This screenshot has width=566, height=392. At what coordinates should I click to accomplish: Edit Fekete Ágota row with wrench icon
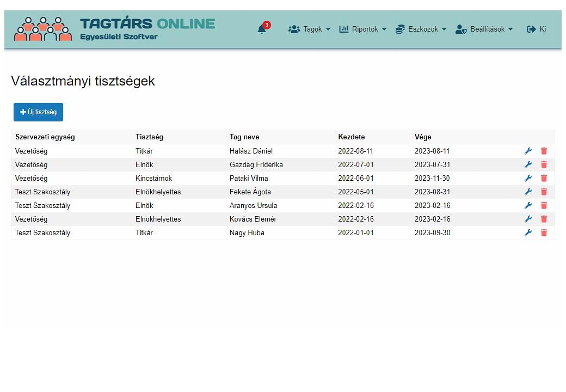coord(528,192)
